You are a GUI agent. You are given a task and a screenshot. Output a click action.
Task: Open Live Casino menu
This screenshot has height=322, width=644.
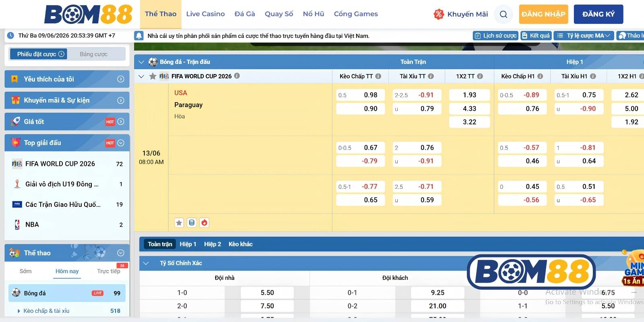point(205,14)
